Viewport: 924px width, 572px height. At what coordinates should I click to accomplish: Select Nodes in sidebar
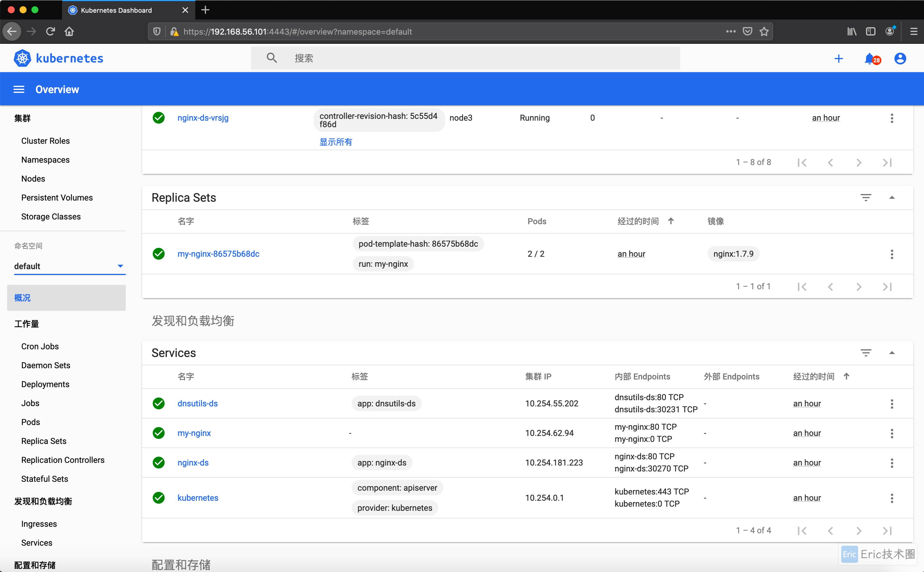coord(33,179)
